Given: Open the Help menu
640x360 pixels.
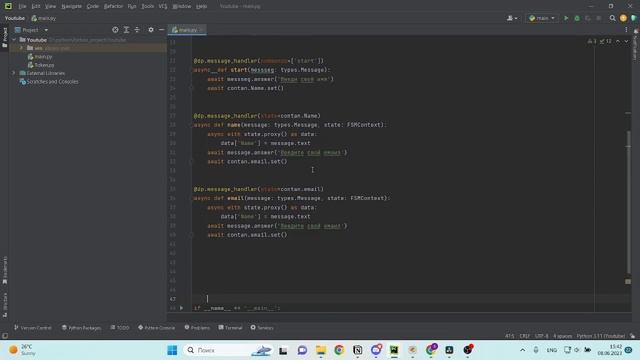Looking at the screenshot, I should coord(202,6).
